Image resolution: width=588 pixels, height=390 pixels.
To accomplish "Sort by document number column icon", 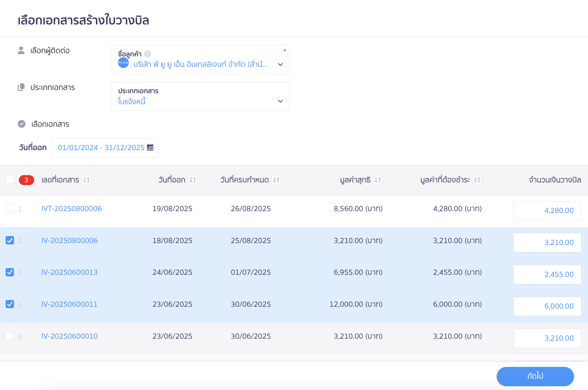I will click(x=87, y=180).
